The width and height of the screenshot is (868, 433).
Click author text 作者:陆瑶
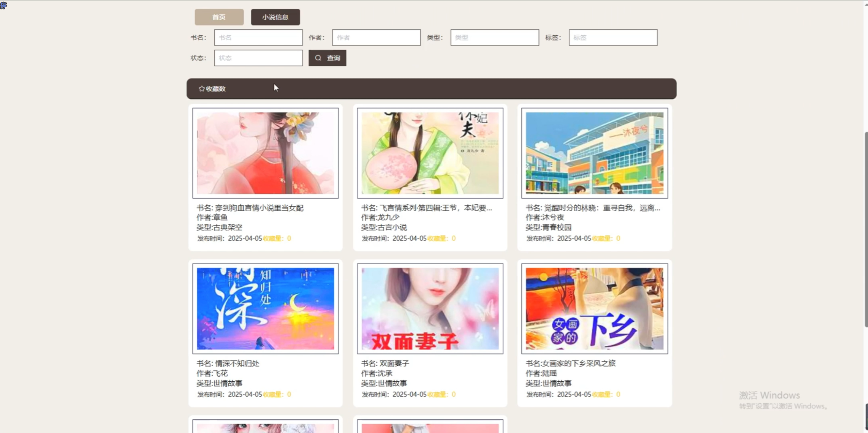(541, 373)
